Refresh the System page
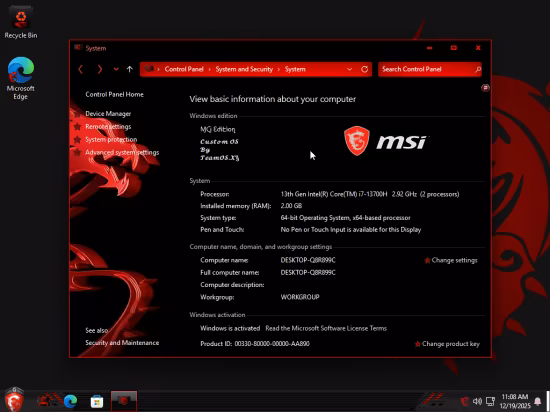 [x=364, y=69]
